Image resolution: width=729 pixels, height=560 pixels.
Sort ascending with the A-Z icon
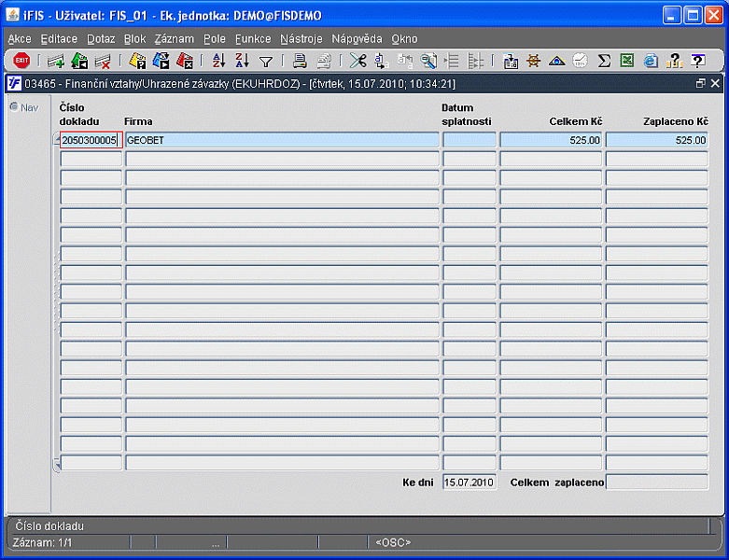[x=218, y=61]
